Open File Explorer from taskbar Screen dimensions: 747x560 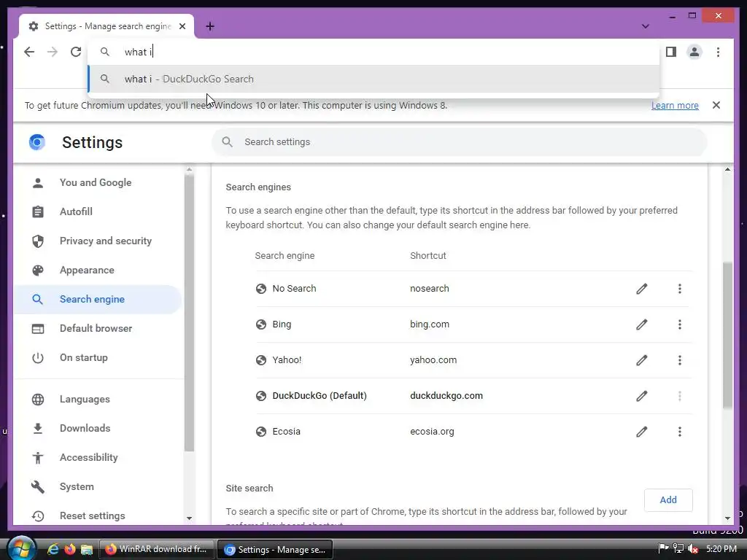[x=86, y=550]
